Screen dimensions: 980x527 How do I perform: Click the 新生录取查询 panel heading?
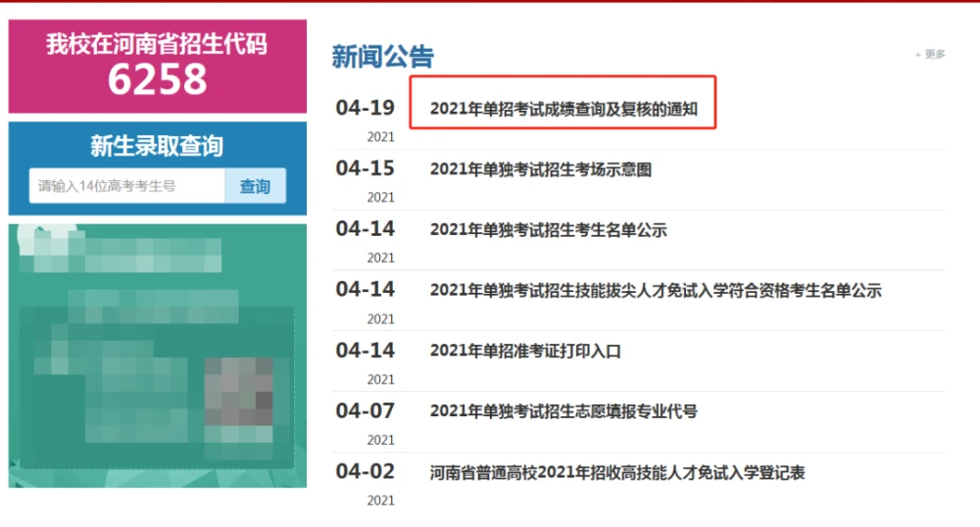(157, 146)
